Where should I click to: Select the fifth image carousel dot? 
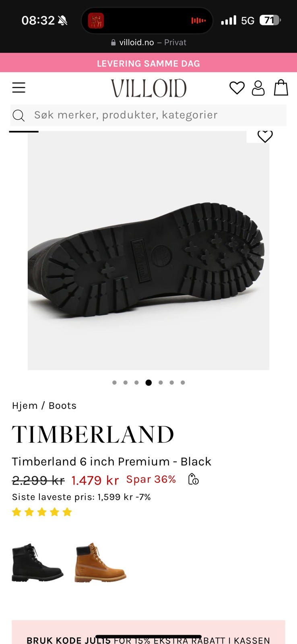(x=161, y=383)
